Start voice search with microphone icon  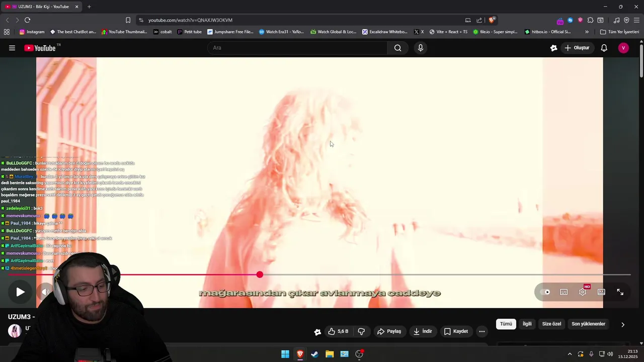(x=421, y=48)
